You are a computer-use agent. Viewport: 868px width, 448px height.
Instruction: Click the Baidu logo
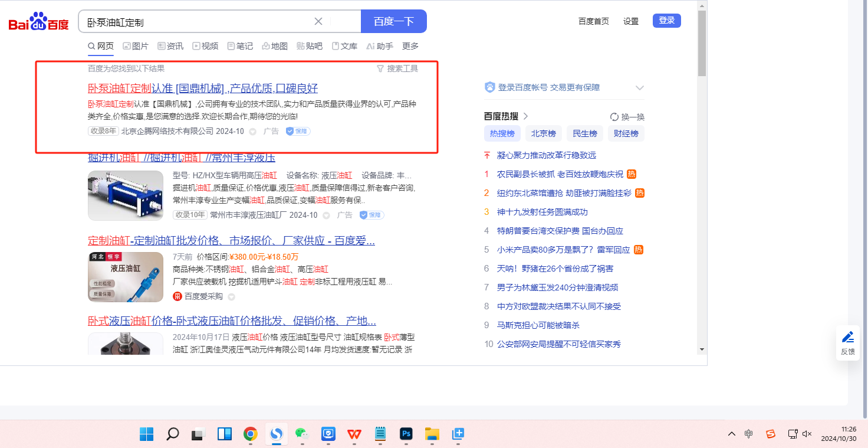click(x=39, y=22)
